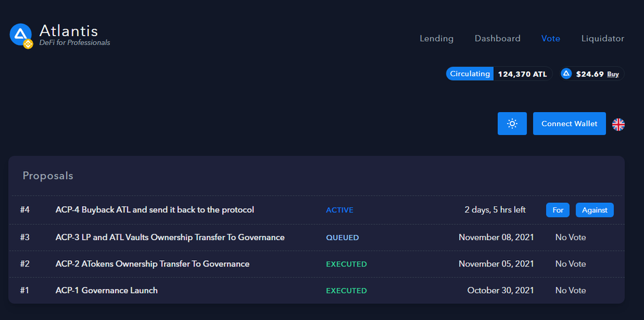Go to the Dashboard tab
This screenshot has height=320, width=644.
497,39
